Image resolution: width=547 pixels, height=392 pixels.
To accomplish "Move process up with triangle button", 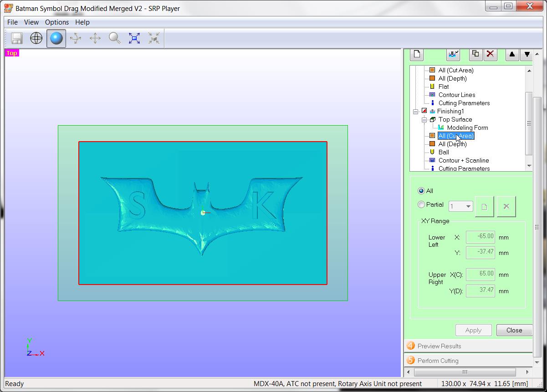I will click(512, 54).
